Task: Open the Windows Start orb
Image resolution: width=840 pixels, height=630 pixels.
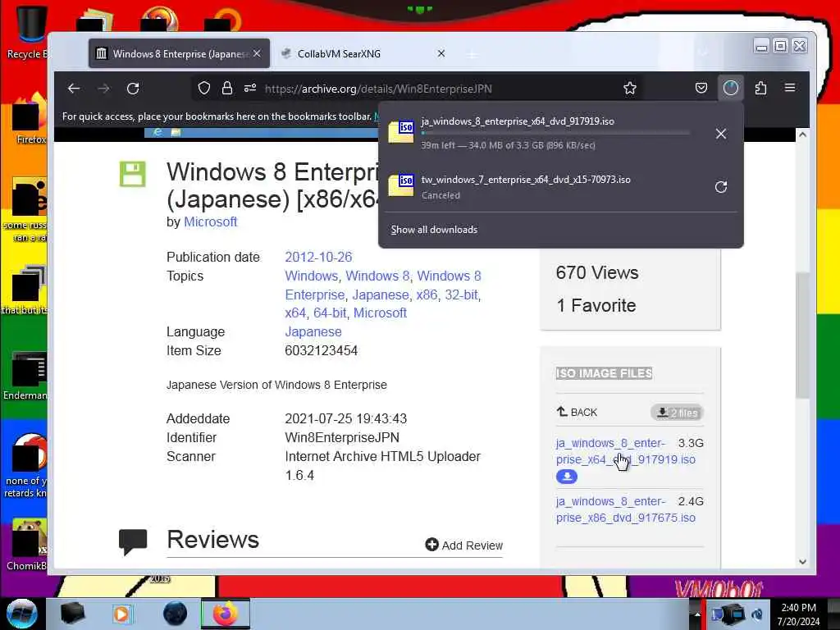Action: pos(21,614)
